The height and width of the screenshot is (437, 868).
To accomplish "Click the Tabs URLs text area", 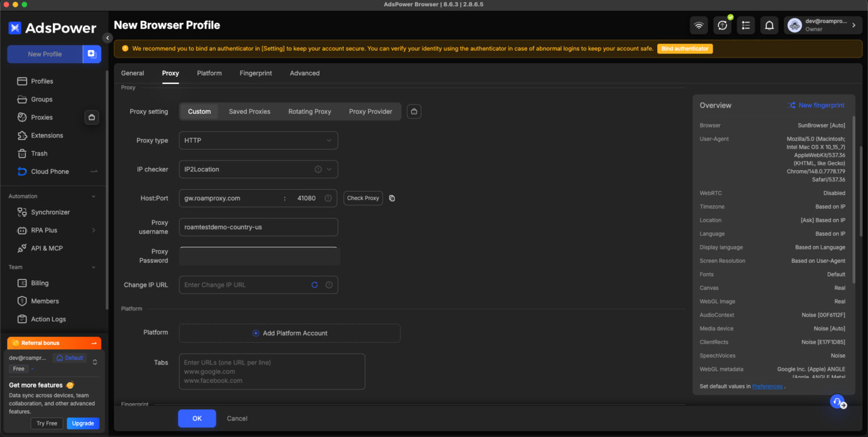I will coord(272,371).
